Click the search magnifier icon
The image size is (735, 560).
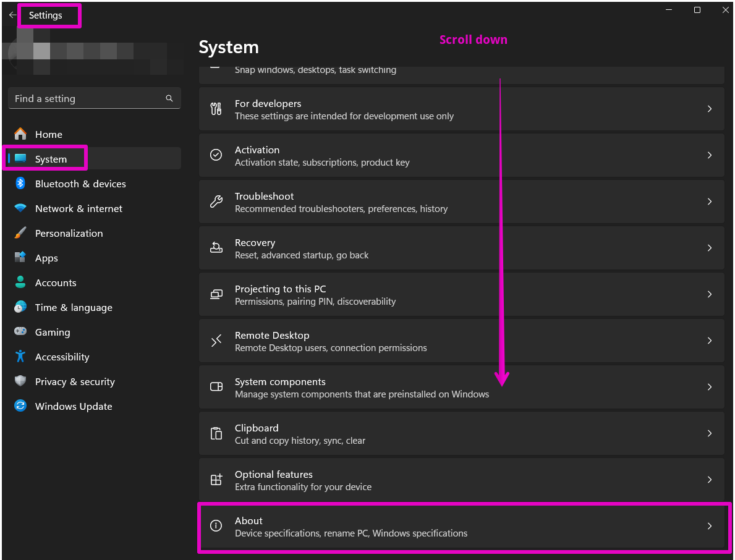point(169,98)
